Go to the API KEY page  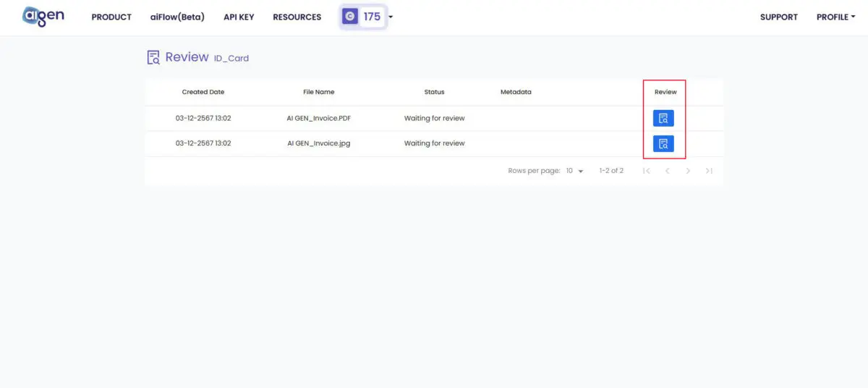pyautogui.click(x=239, y=17)
